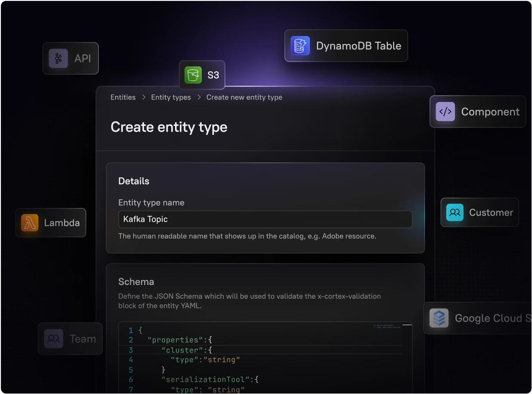Select the Component entity chip label
The height and width of the screenshot is (394, 532).
click(490, 112)
